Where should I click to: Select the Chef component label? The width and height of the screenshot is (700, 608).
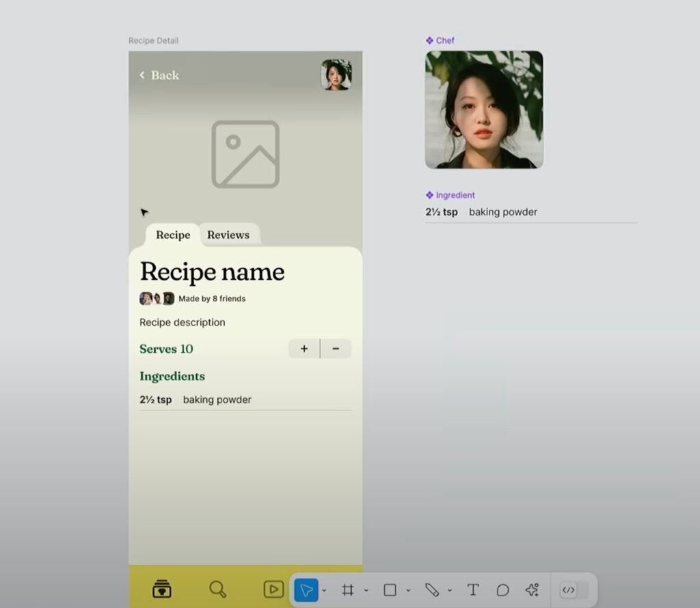coord(445,40)
